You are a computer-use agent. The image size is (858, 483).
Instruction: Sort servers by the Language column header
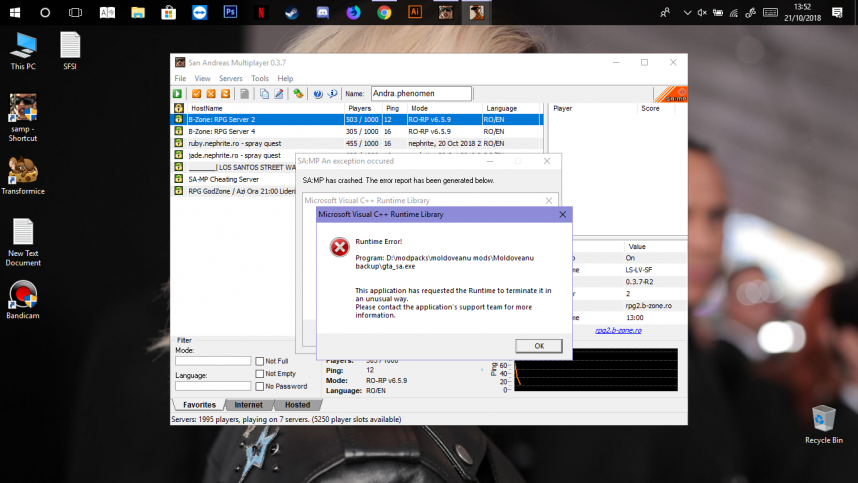511,108
